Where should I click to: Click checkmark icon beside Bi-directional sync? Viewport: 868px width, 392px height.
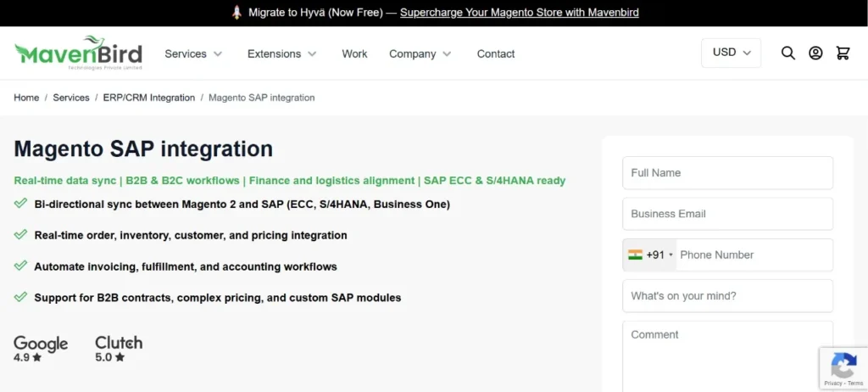point(20,204)
